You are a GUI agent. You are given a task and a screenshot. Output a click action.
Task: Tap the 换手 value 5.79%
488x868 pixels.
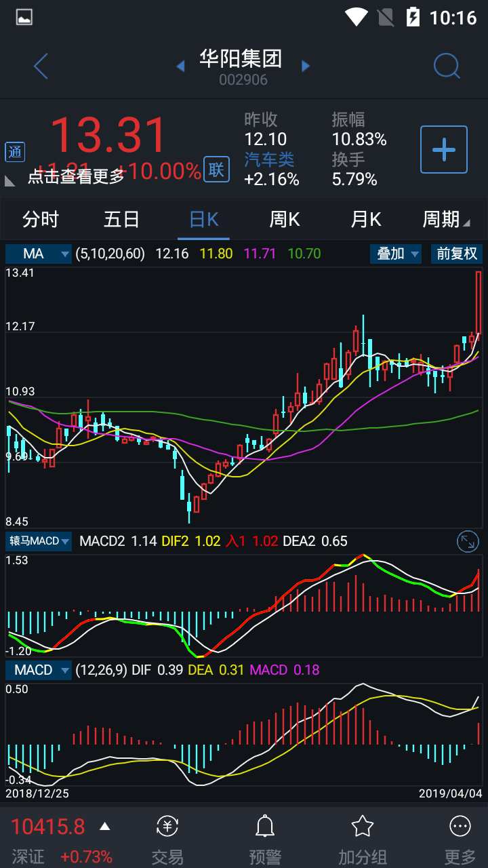[354, 179]
